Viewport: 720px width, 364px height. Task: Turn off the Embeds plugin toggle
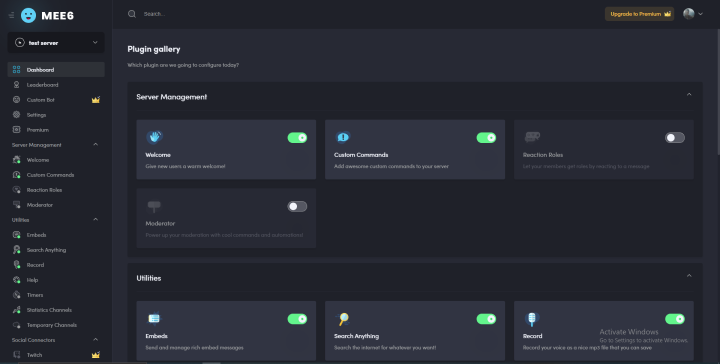[x=297, y=319]
